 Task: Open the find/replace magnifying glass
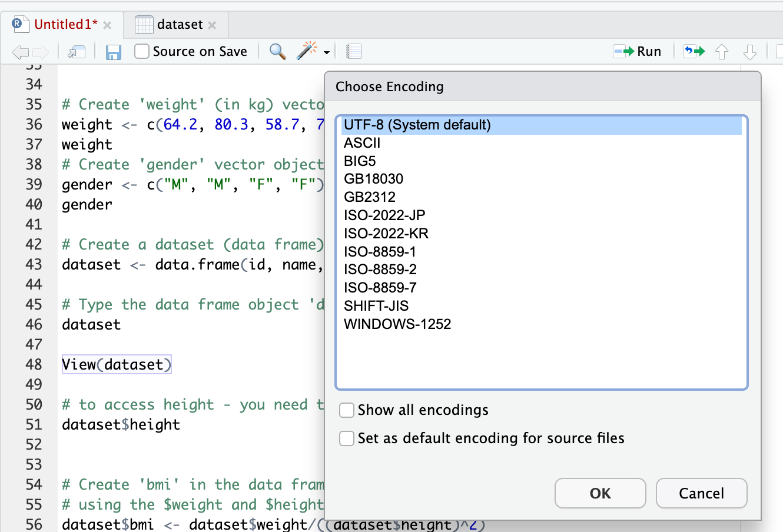[x=277, y=52]
